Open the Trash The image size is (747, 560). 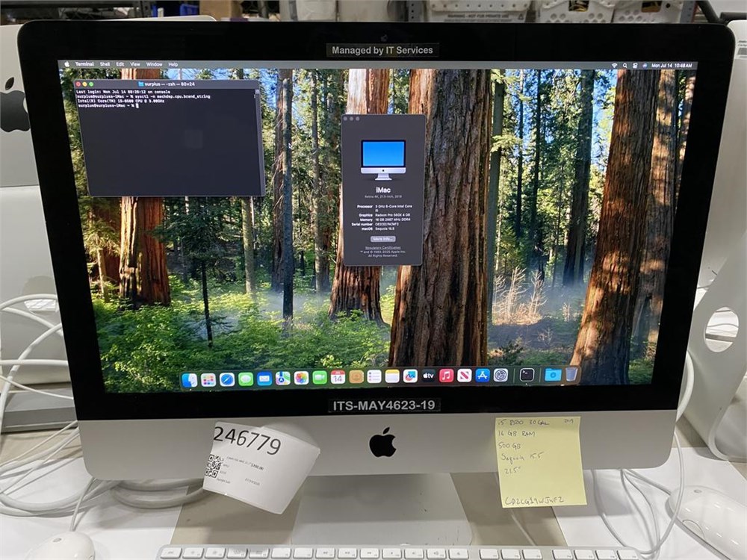coord(571,374)
